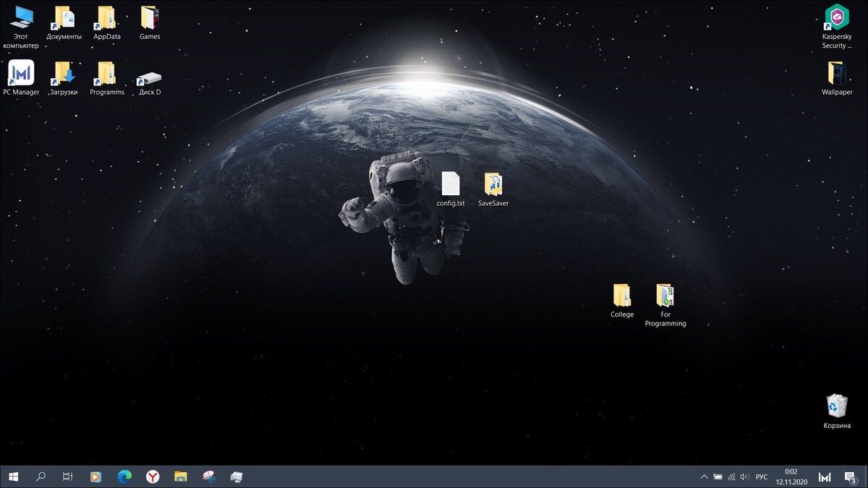Click the battery status tray icon
868x488 pixels.
click(718, 477)
